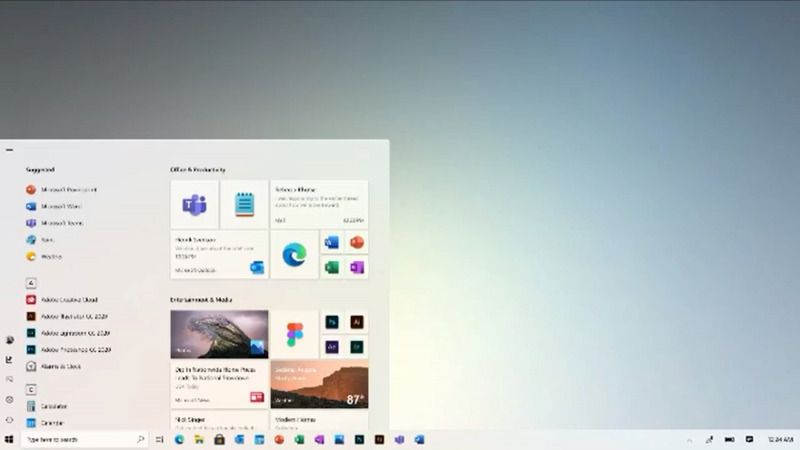This screenshot has height=450, width=800.
Task: Open the settings gear in Start sidebar
Action: pyautogui.click(x=9, y=400)
